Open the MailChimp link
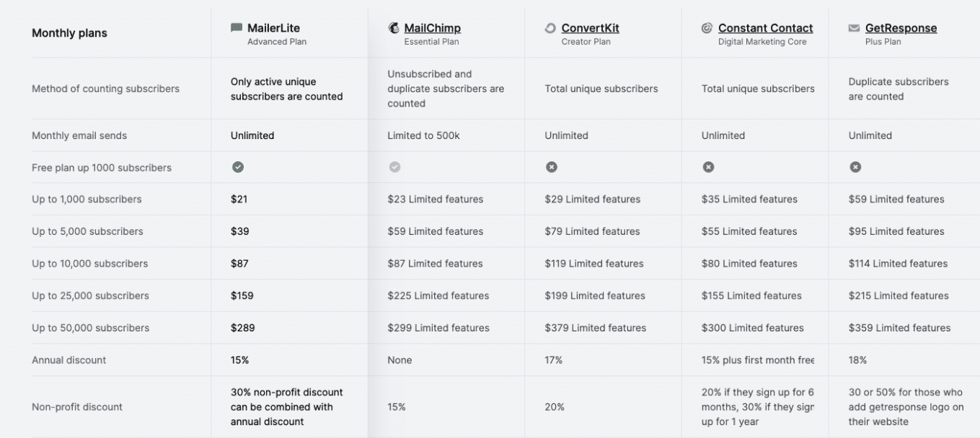Viewport: 980px width, 438px height. [432, 28]
